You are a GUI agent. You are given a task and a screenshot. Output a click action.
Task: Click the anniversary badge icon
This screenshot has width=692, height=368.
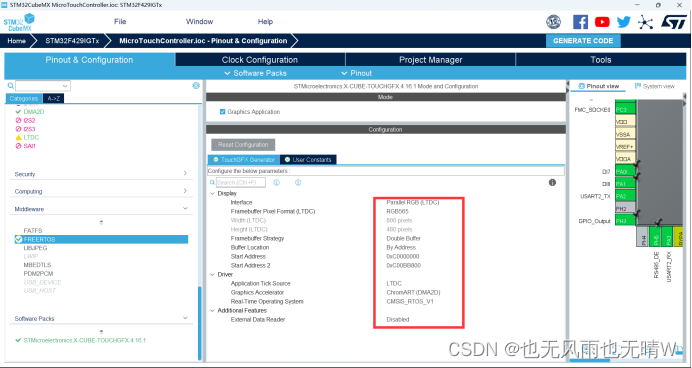pyautogui.click(x=553, y=22)
